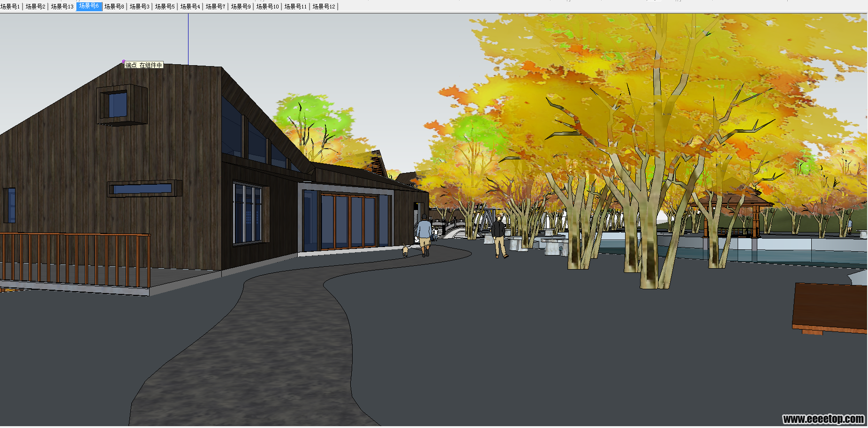Open scene tab 场景号11
Screen dimensions: 868x428
point(295,7)
